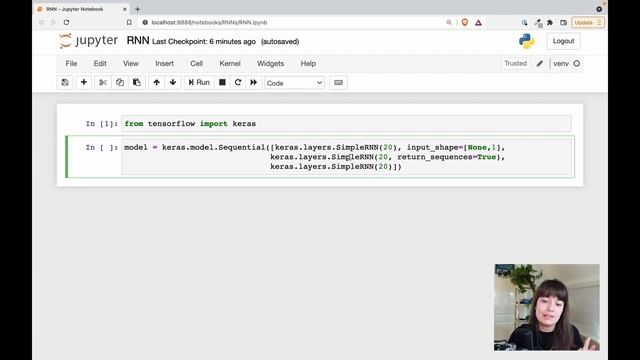Rename the notebook title RNN
640x360 pixels.
138,41
